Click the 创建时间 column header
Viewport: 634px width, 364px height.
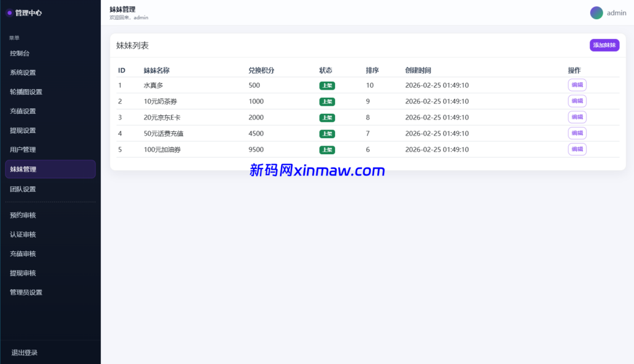click(418, 71)
